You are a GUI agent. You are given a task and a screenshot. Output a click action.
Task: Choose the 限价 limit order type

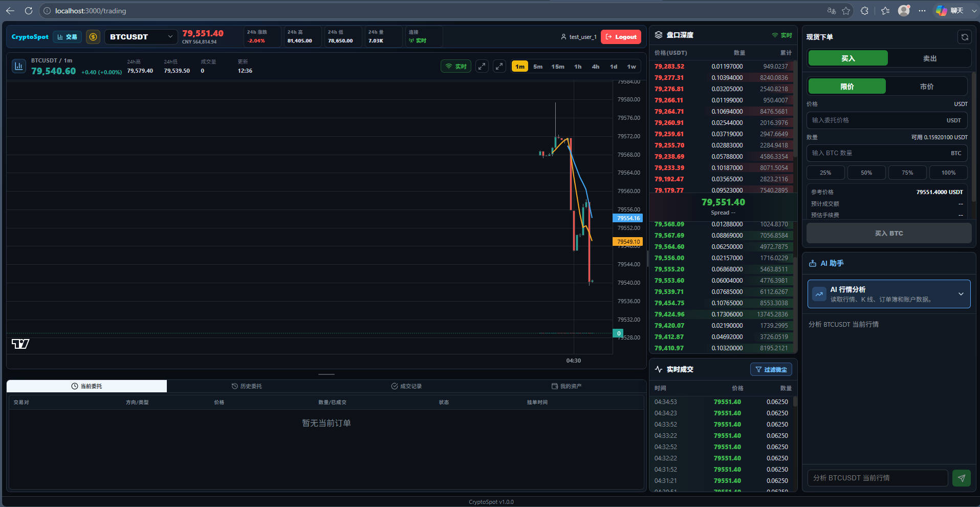847,87
